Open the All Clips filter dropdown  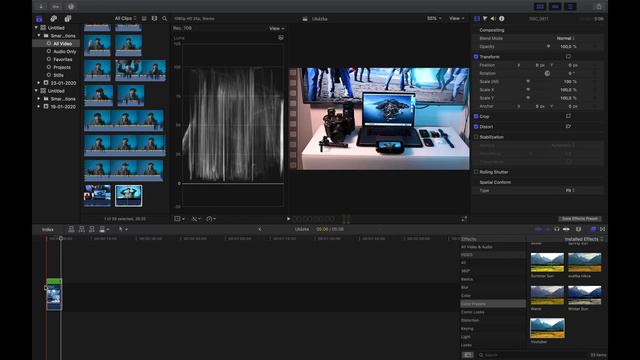click(125, 18)
